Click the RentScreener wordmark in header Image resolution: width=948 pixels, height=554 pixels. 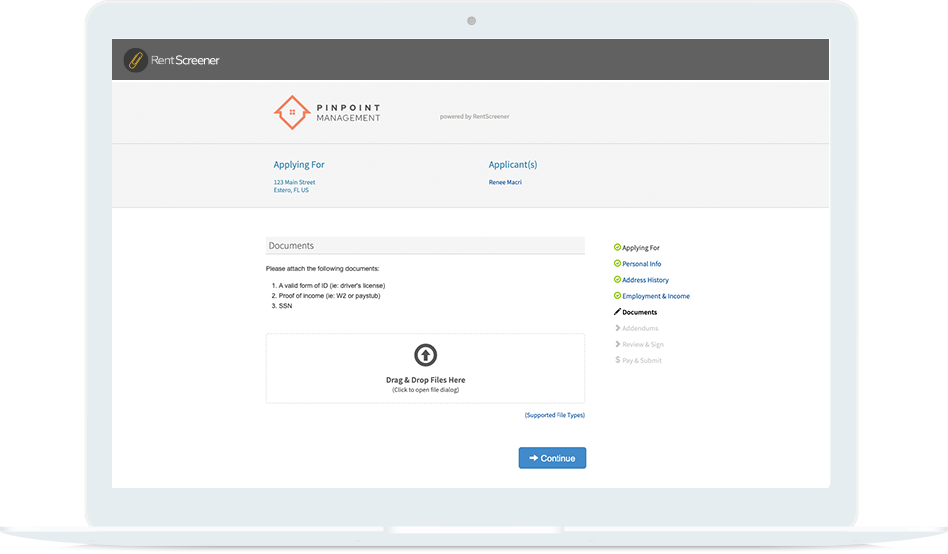(x=185, y=60)
